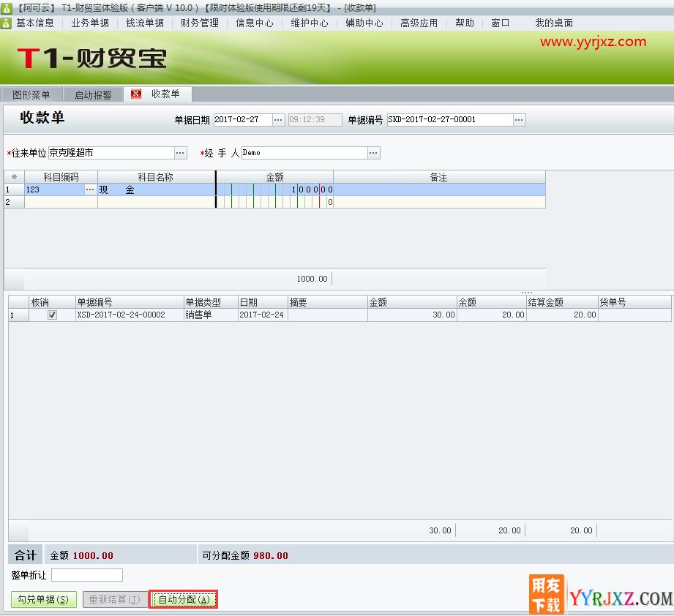Switch to the 启动报警 tab

(93, 94)
